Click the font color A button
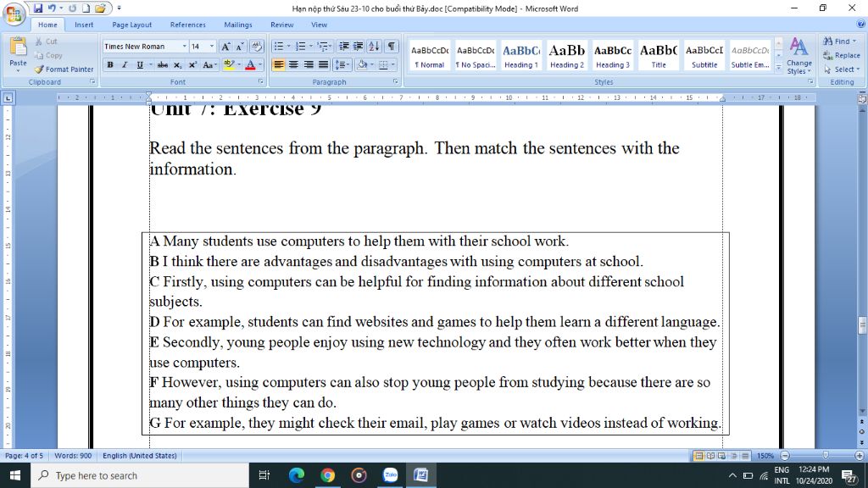868x488 pixels. 250,64
